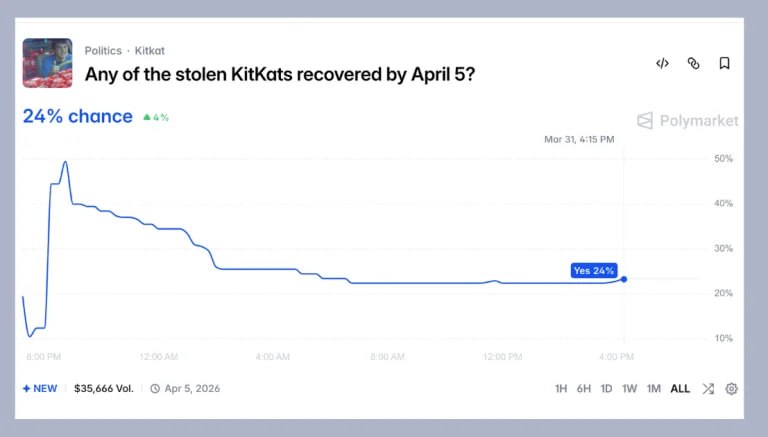The height and width of the screenshot is (437, 768).
Task: Open chart settings gear icon
Action: click(732, 389)
